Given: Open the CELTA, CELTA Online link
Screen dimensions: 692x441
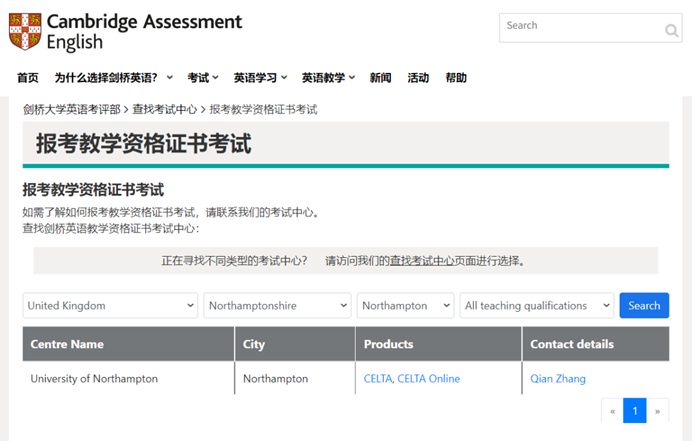Looking at the screenshot, I should (x=412, y=378).
